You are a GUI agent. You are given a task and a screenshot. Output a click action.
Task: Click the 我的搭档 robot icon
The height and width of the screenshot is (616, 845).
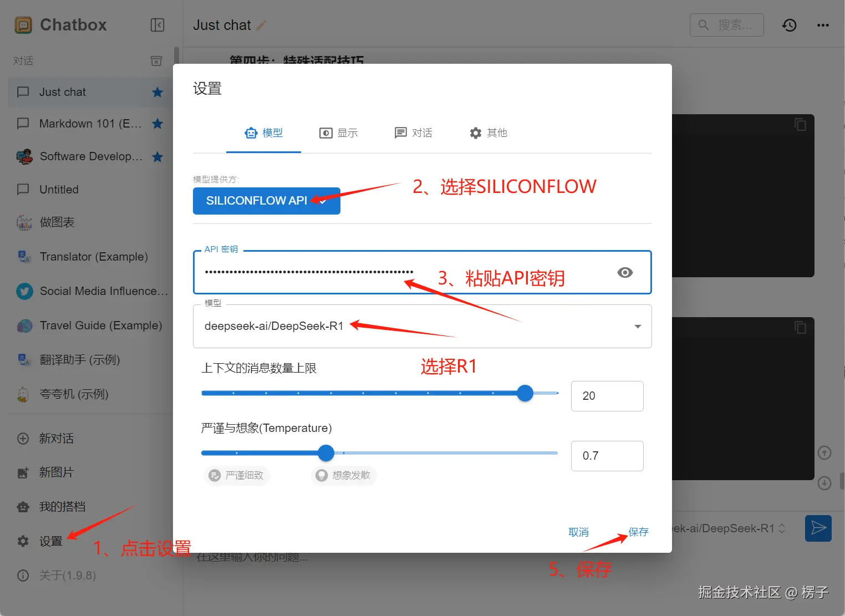coord(23,507)
